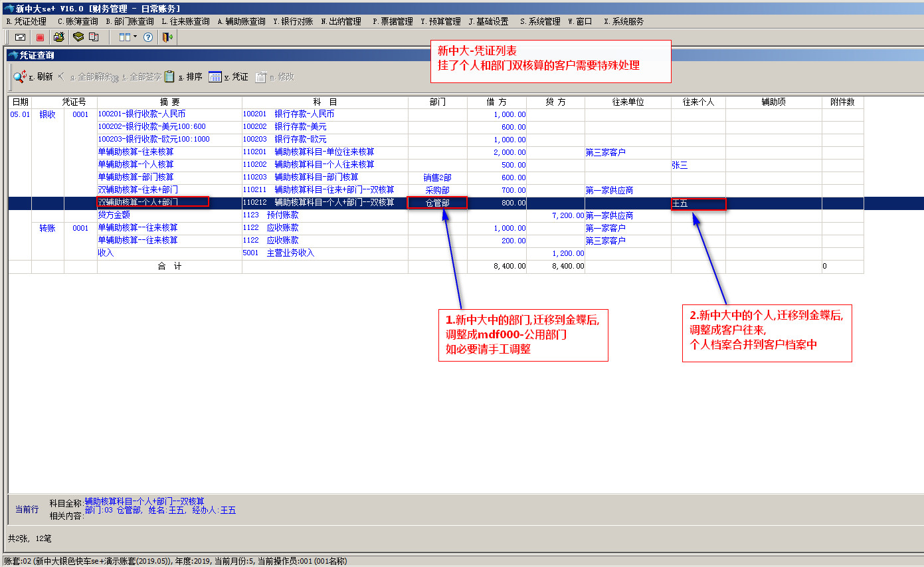The width and height of the screenshot is (924, 567).
Task: Open help via blue question mark icon
Action: (x=148, y=37)
